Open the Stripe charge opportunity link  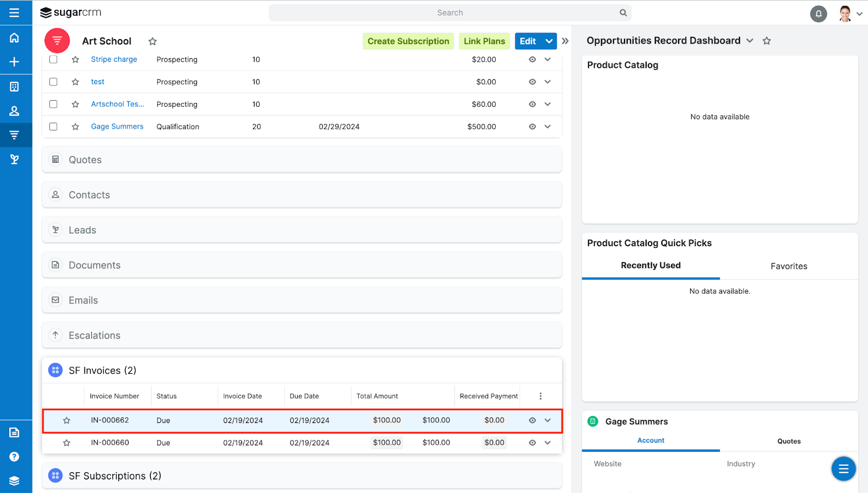tap(113, 59)
